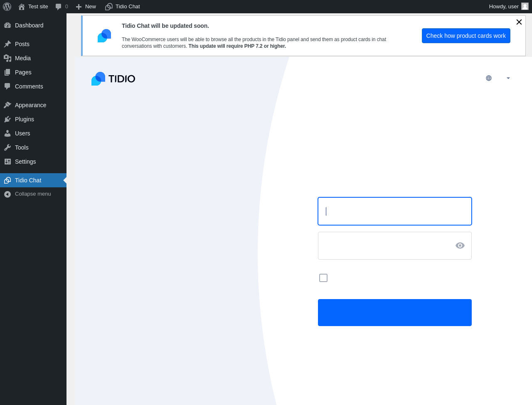Open Media library menu item
Viewport: 532px width, 405px height.
(33, 58)
